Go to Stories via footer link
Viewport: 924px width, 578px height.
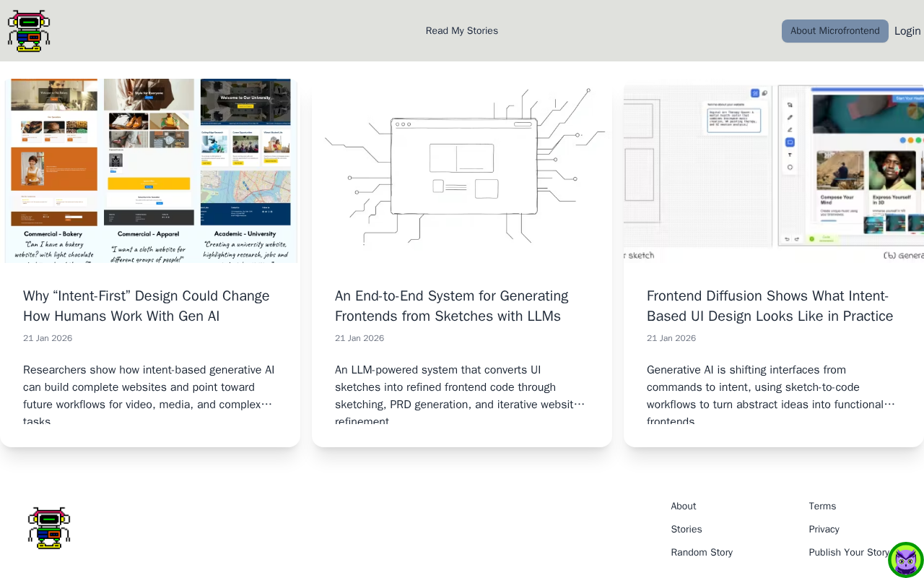(x=687, y=530)
